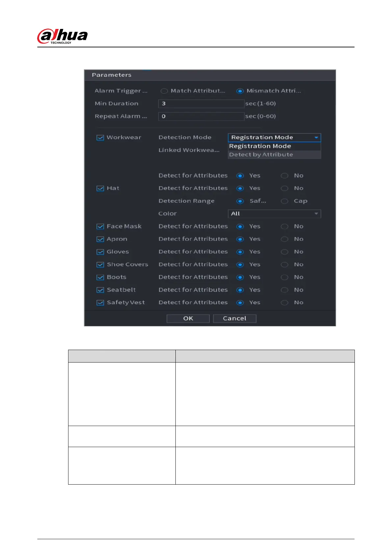Click the Cancel button
Viewport: 392px width, 554px height.
click(235, 318)
